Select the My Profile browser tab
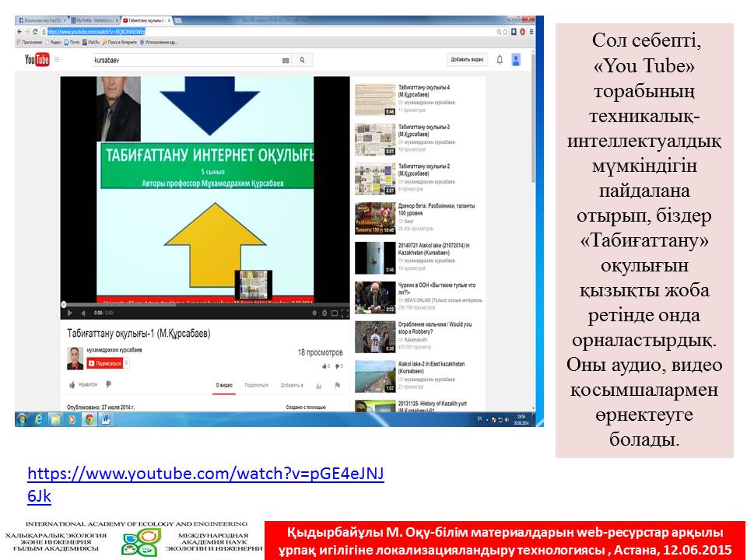This screenshot has height=560, width=747. pyautogui.click(x=94, y=21)
